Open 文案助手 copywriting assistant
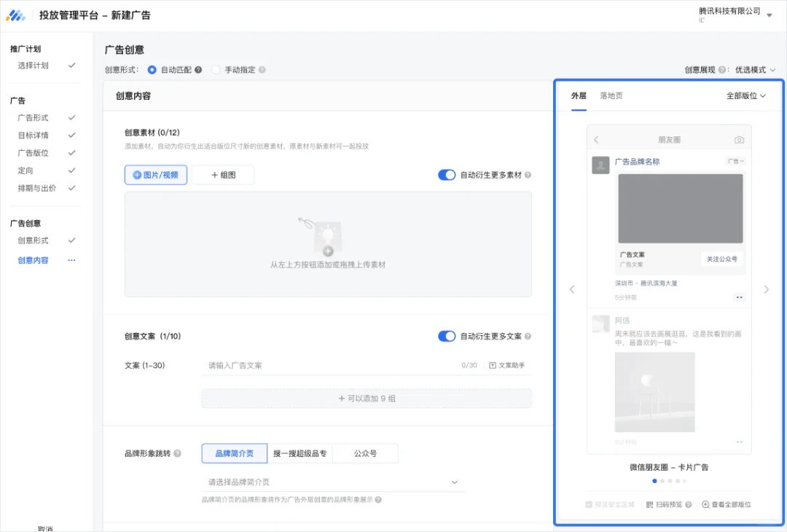This screenshot has width=787, height=532. (x=506, y=365)
